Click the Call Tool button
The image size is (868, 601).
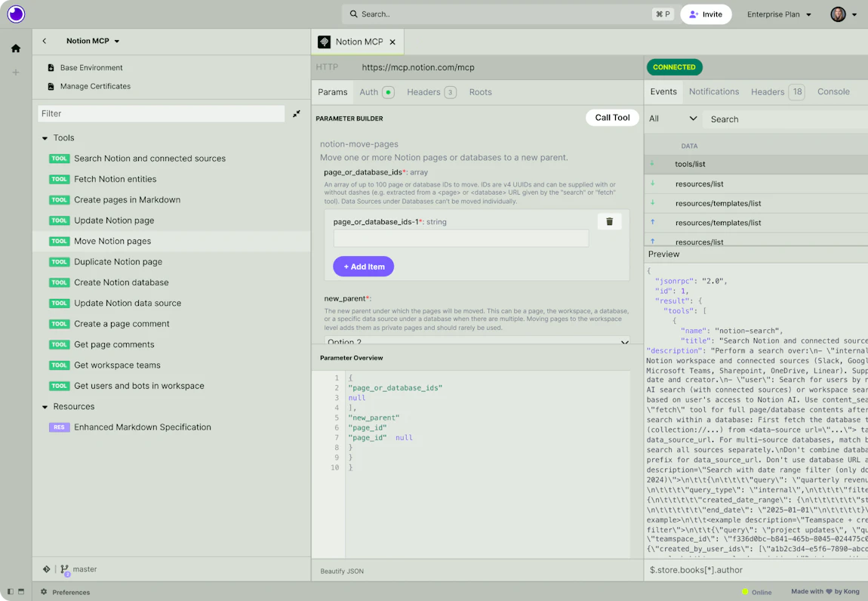[612, 118]
